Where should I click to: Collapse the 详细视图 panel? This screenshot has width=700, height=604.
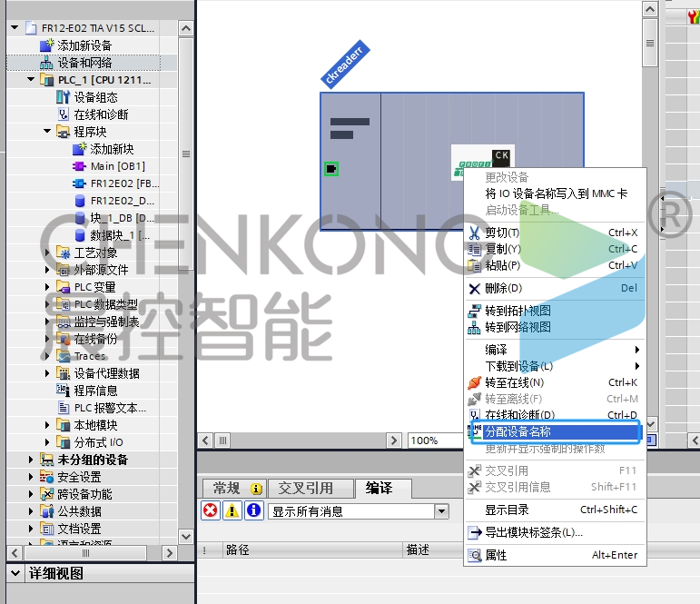(x=15, y=573)
